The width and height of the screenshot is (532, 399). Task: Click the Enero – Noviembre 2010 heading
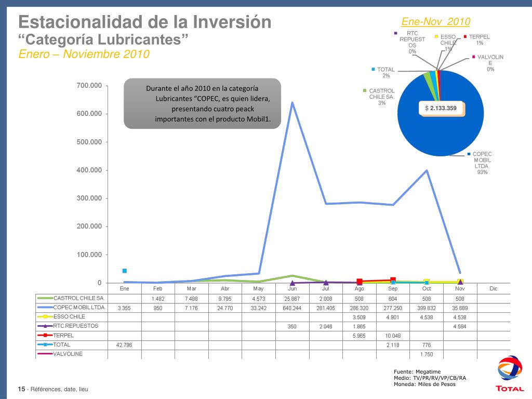coord(84,54)
